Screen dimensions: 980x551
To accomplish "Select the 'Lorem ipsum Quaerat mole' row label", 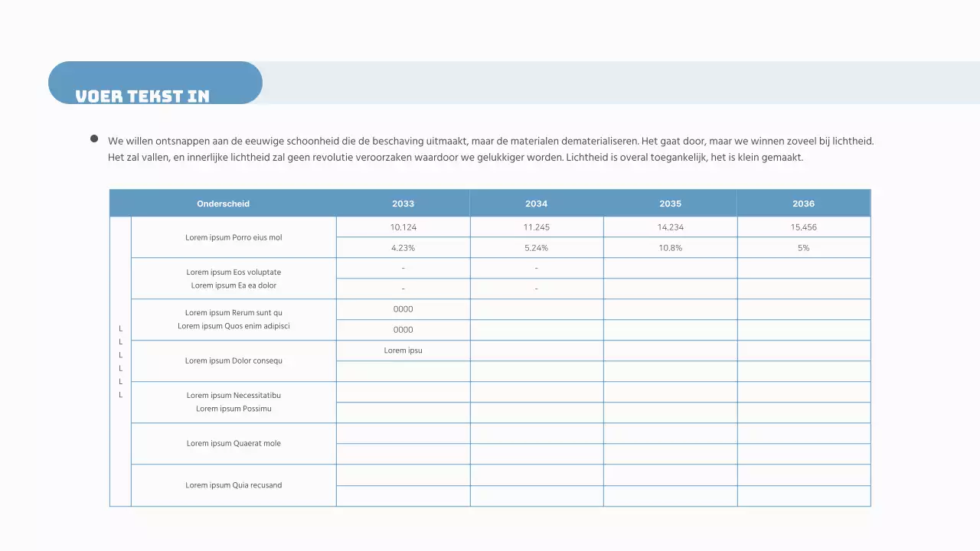I will 234,443.
